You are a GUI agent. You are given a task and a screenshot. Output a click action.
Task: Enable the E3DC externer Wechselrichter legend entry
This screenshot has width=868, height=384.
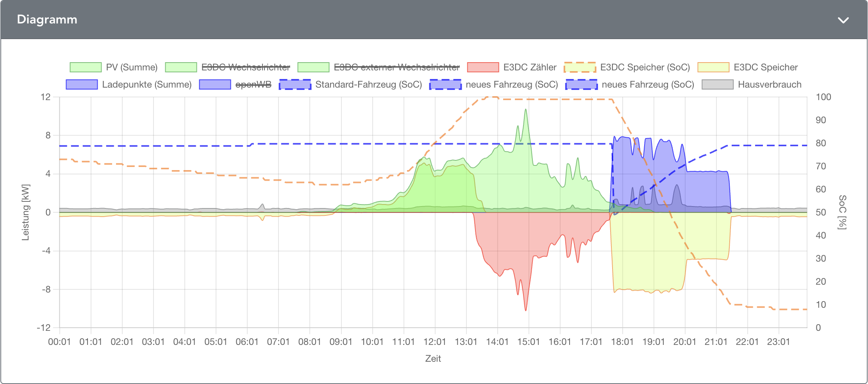(x=396, y=67)
